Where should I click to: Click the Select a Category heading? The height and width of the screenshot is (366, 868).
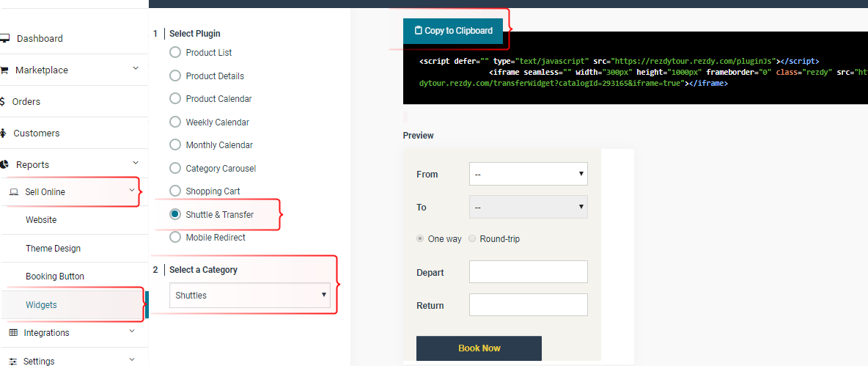(x=203, y=270)
